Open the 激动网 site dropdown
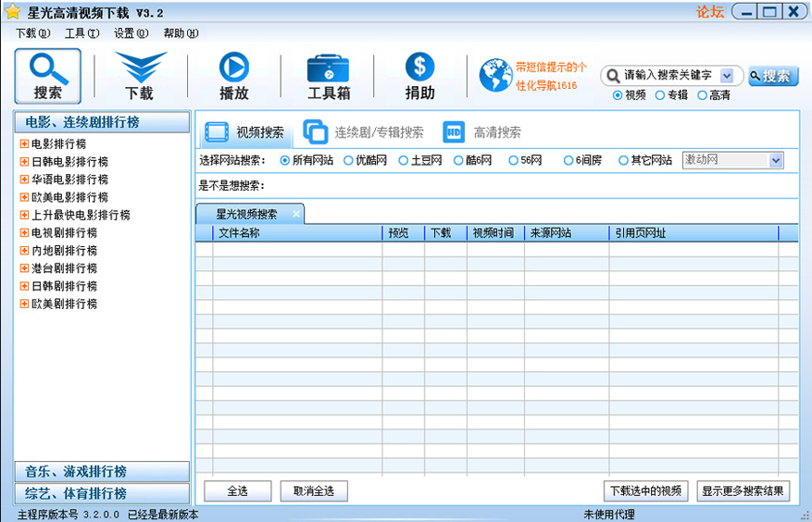 (775, 160)
